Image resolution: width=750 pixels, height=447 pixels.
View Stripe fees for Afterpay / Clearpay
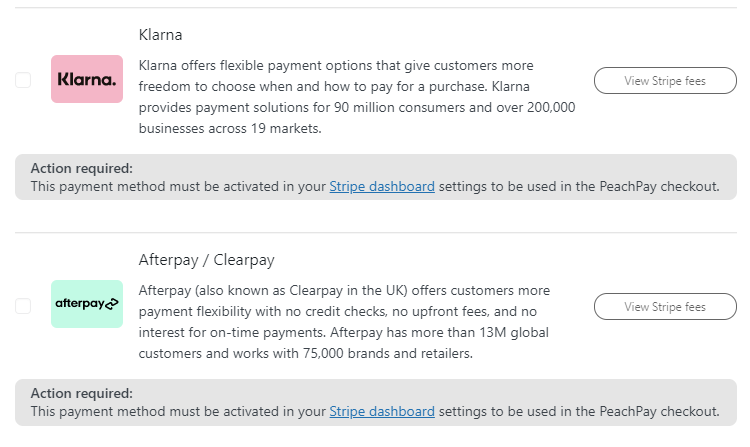tap(665, 306)
